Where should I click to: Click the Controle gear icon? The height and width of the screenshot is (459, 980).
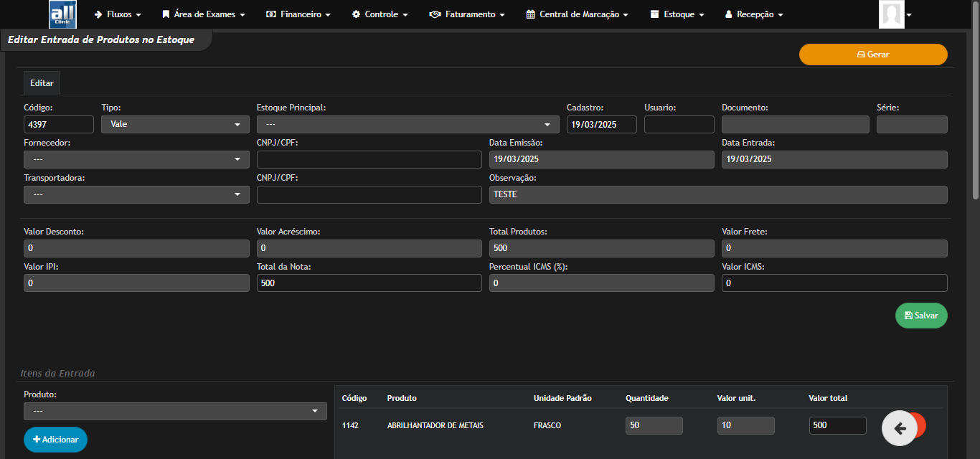point(354,14)
